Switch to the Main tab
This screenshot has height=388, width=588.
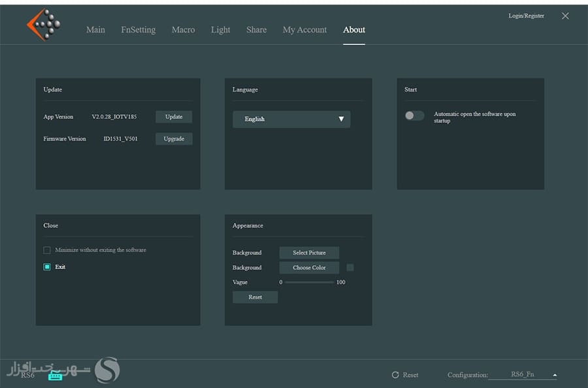(95, 30)
